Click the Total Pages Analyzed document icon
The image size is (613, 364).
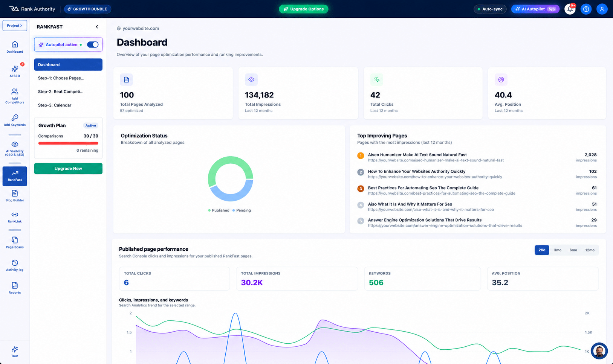126,79
